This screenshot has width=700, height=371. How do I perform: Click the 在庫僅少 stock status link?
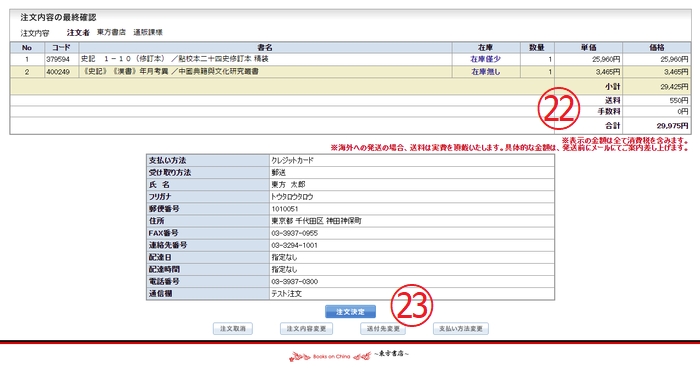click(486, 59)
